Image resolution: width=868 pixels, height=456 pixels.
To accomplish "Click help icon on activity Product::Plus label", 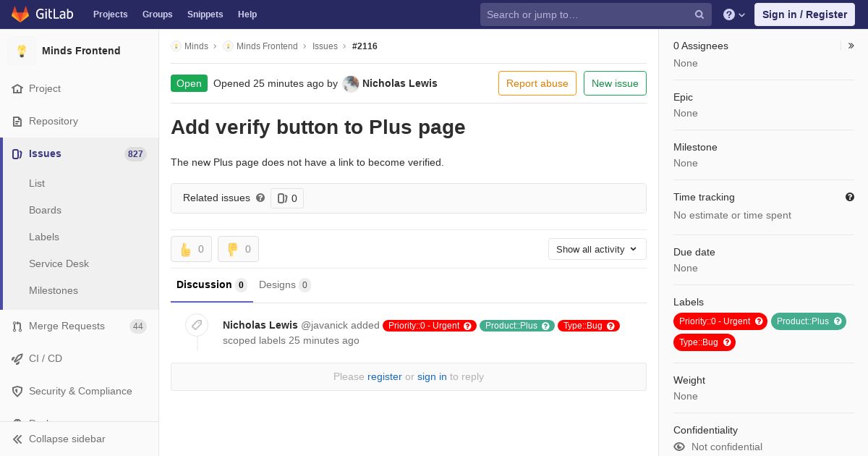I will 545,326.
